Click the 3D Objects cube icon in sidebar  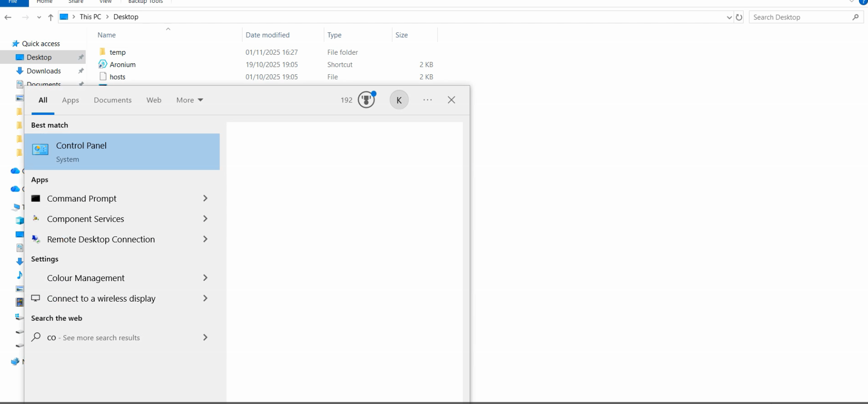(20, 221)
